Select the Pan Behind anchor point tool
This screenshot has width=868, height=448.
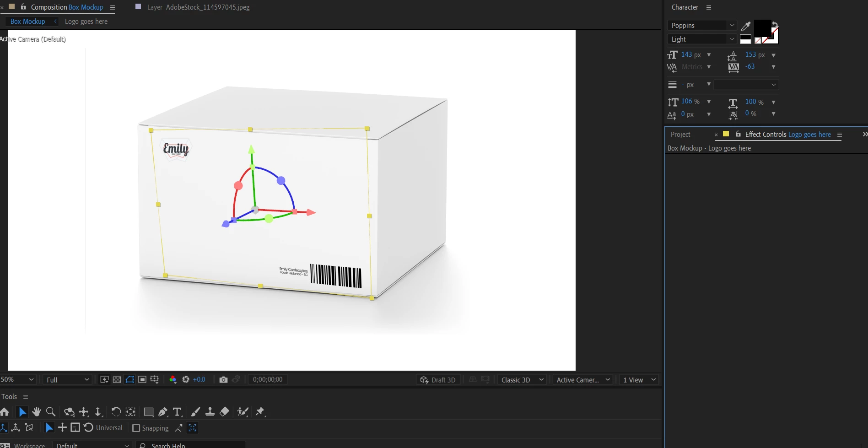[x=130, y=412]
